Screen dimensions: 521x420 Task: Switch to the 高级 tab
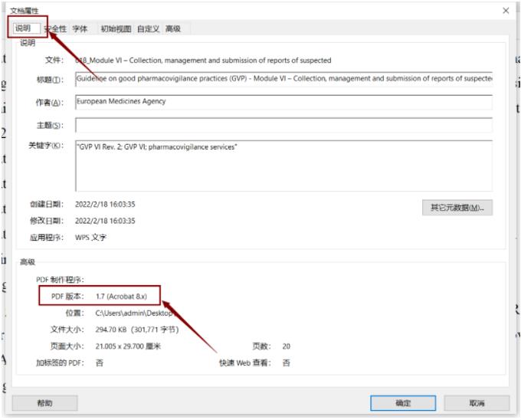(x=173, y=29)
